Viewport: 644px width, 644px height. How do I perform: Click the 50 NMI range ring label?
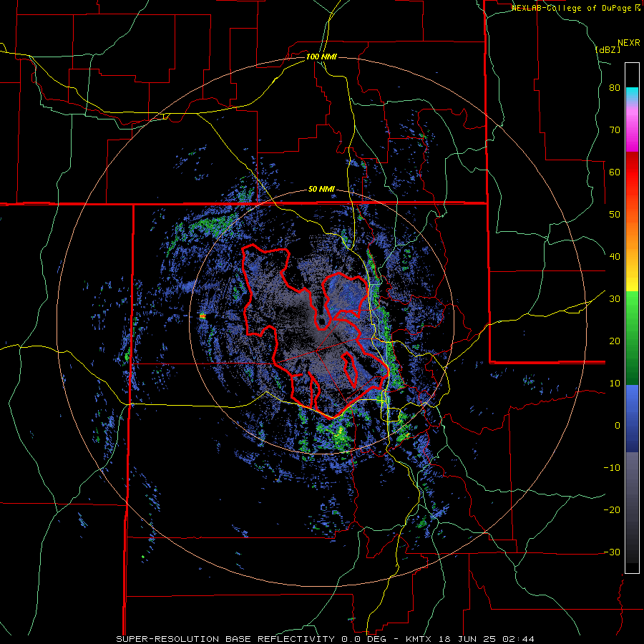click(x=321, y=190)
